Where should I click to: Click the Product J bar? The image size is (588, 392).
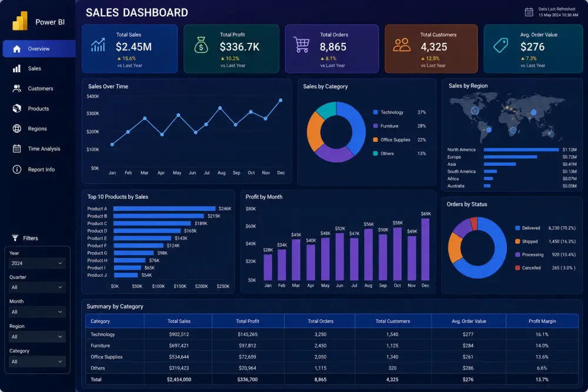tap(126, 275)
